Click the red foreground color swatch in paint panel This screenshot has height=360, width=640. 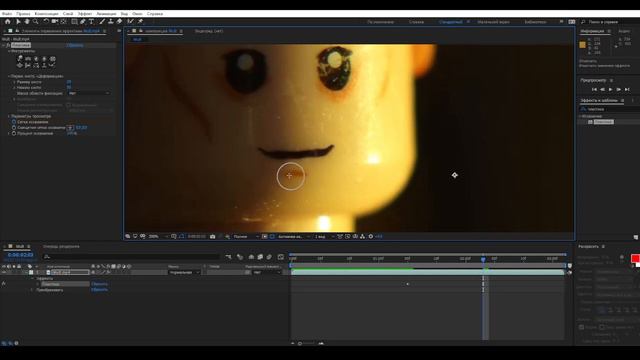click(x=635, y=258)
